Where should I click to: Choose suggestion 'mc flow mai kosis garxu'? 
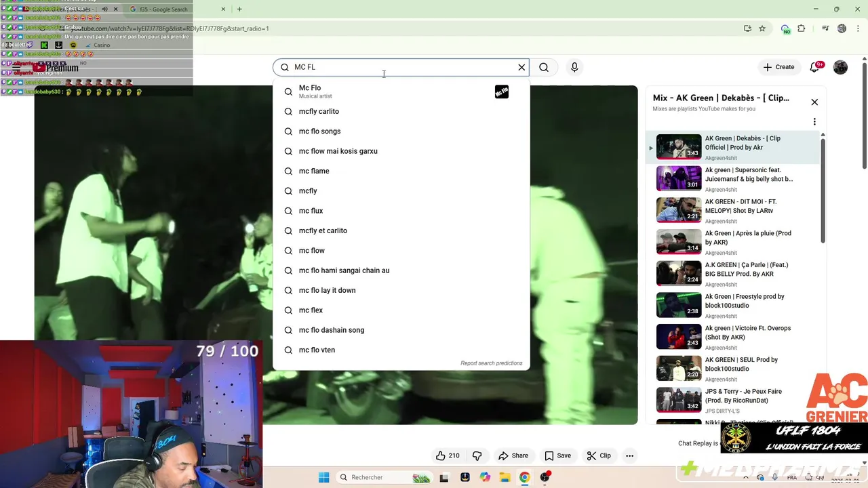pos(401,151)
